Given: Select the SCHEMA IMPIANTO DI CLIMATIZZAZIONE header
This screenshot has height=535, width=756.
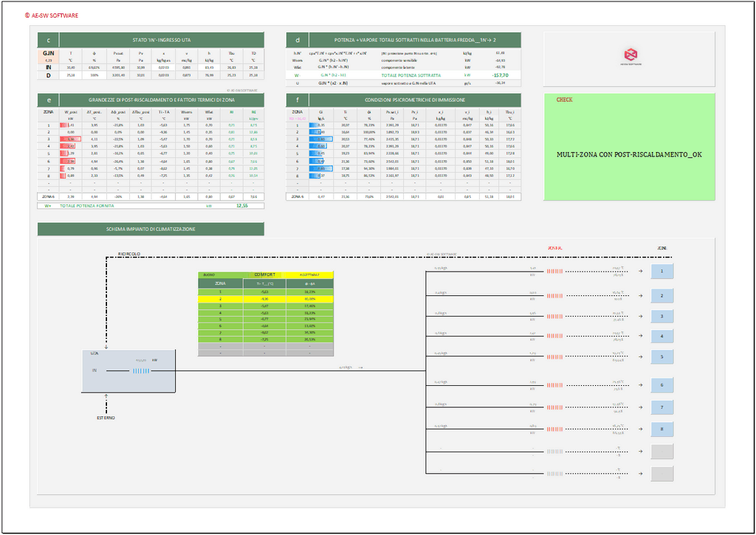Looking at the screenshot, I should (x=151, y=229).
